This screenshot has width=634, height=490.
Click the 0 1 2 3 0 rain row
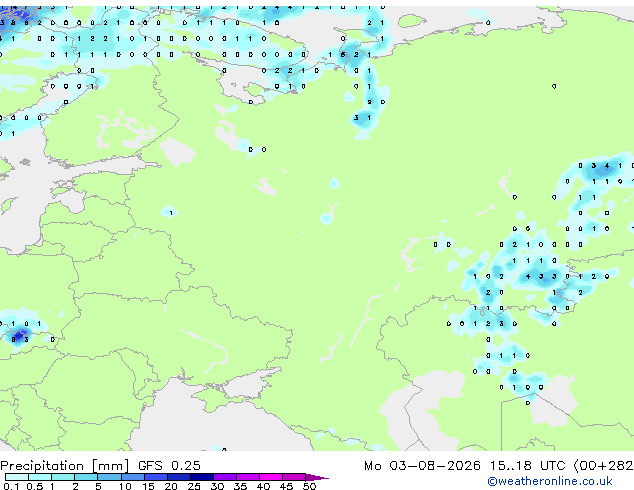[482, 324]
